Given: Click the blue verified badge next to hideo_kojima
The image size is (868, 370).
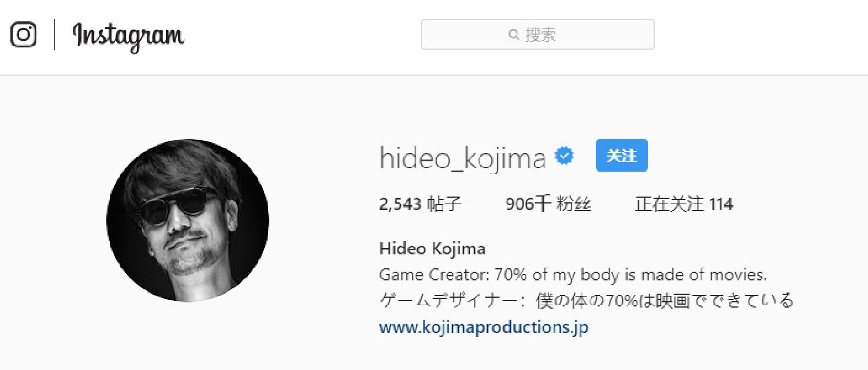Looking at the screenshot, I should point(564,157).
